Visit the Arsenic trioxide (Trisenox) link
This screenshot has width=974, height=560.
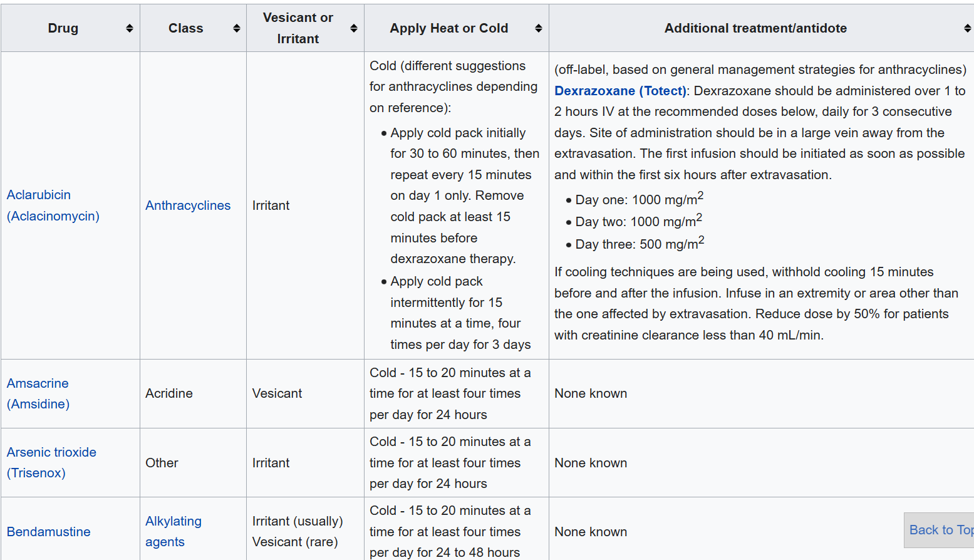pos(51,462)
